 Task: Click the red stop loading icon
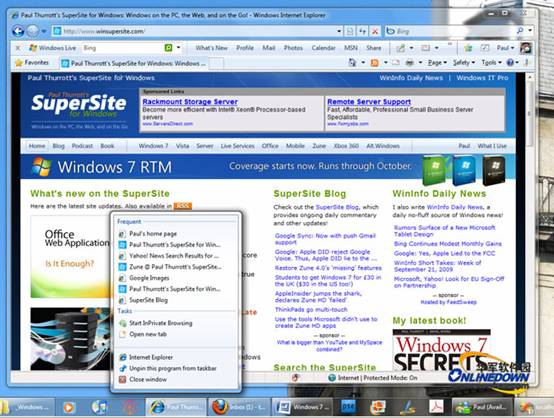pos(375,31)
